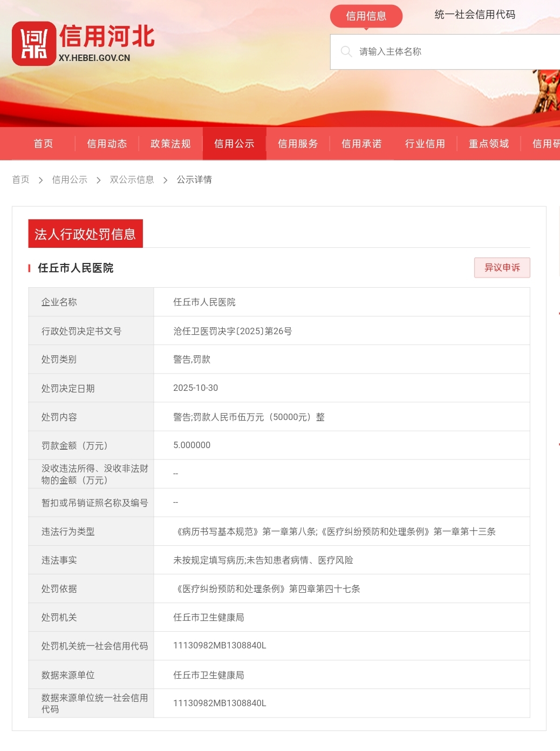Open the 政策法规 navigation menu item
The image size is (560, 751).
point(170,144)
